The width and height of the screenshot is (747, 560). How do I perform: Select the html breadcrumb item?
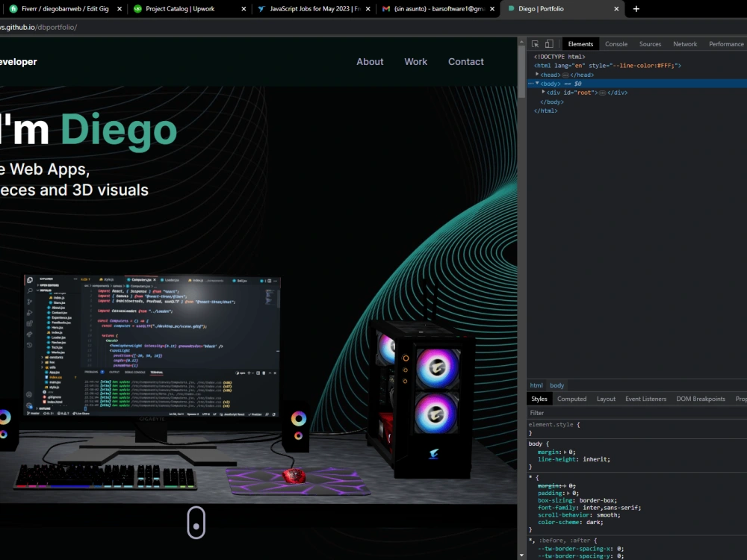[x=536, y=385]
